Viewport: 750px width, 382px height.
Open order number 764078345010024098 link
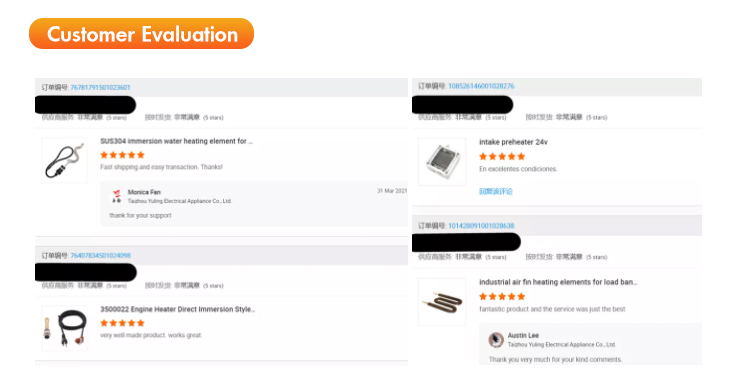[x=100, y=256]
